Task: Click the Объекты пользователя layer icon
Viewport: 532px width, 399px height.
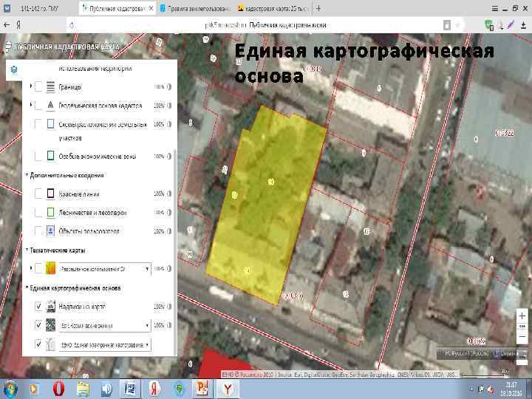Action: tap(50, 231)
